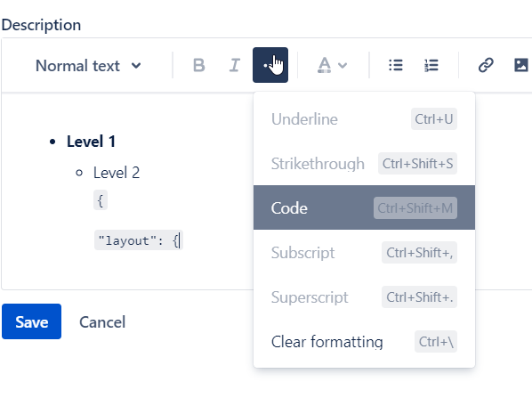Viewport: 532px width, 398px height.
Task: Select Superscript in the formatting menu
Action: 364,296
